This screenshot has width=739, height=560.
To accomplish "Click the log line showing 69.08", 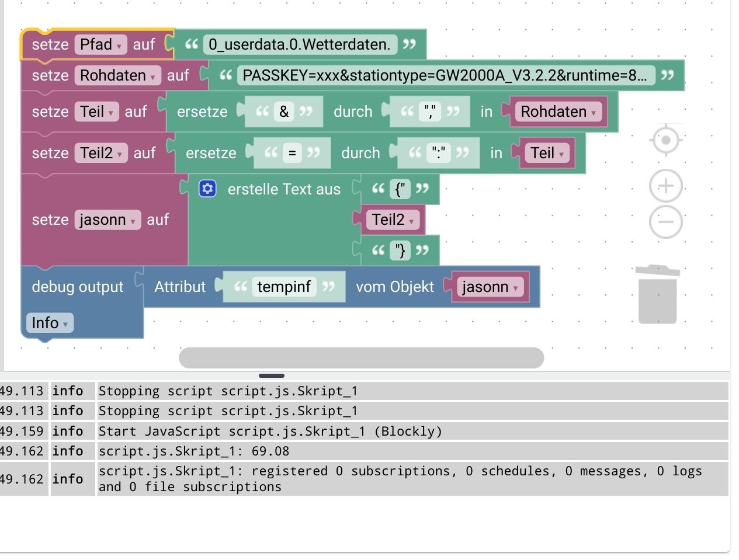I will (x=412, y=451).
